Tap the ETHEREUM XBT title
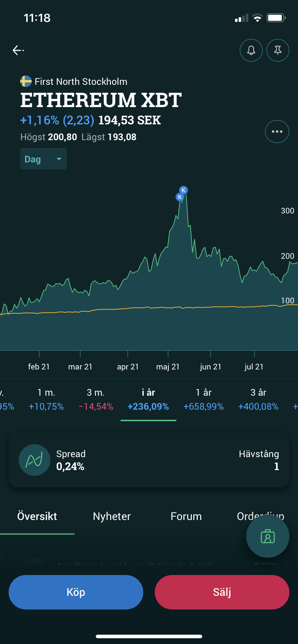The height and width of the screenshot is (644, 298). [101, 100]
